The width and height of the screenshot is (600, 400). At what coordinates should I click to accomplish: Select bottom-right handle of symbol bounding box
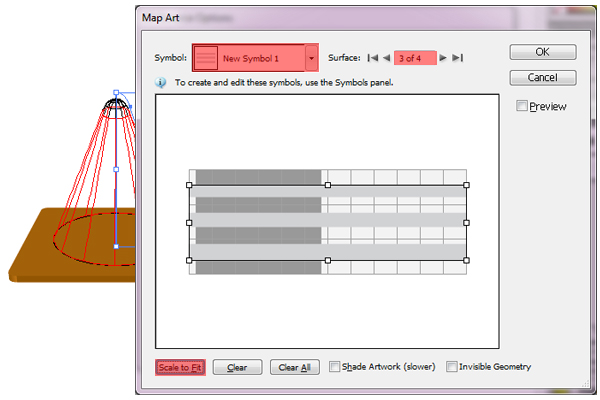466,261
